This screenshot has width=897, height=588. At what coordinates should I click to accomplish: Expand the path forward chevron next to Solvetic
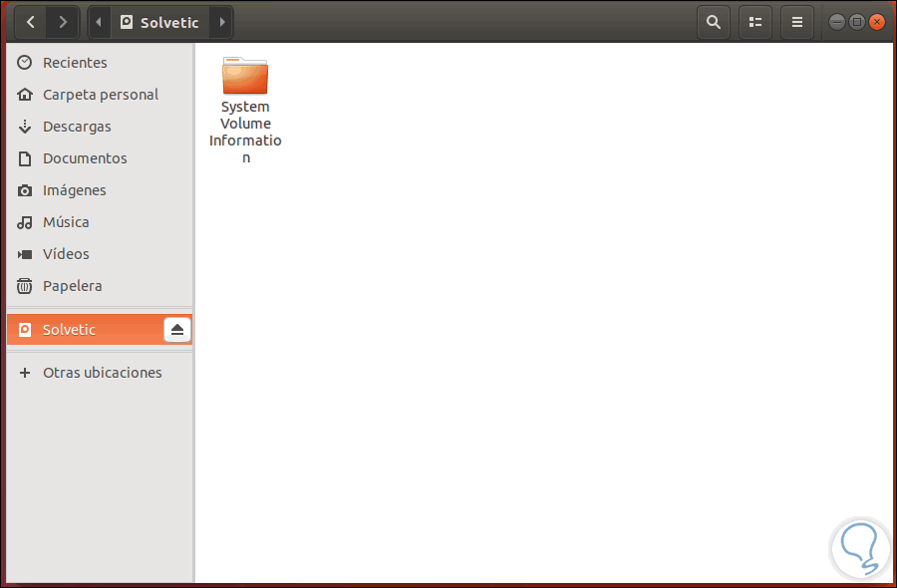(x=221, y=21)
